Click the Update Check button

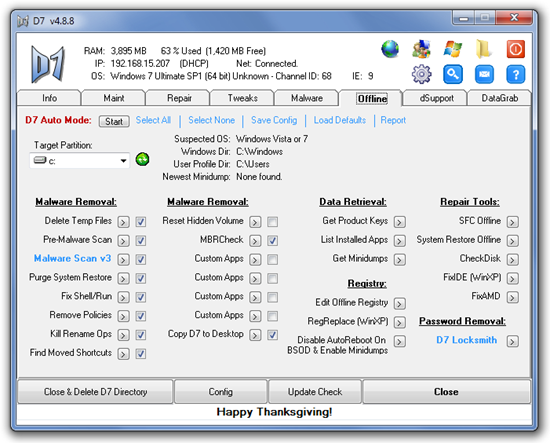point(315,391)
